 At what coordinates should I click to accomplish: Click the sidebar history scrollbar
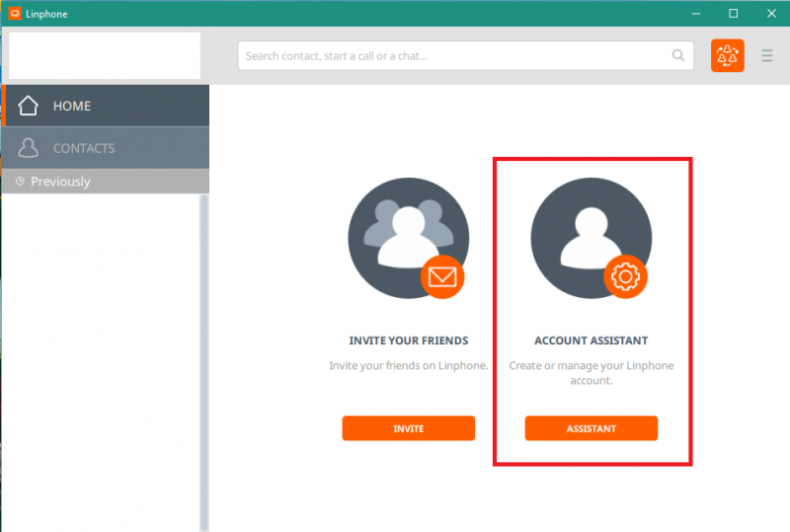(203, 363)
